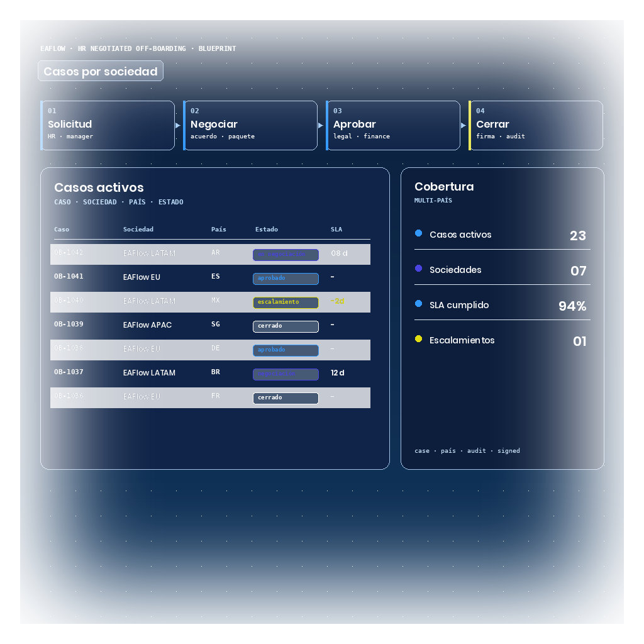Click the blue dot beside Casos activos metric
Image resolution: width=644 pixels, height=644 pixels.
coord(418,233)
